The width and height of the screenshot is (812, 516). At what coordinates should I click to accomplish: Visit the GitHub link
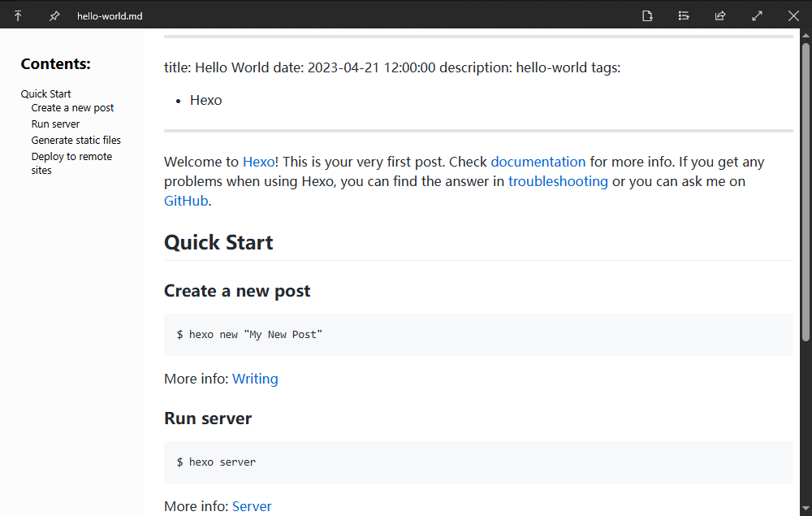coord(186,201)
